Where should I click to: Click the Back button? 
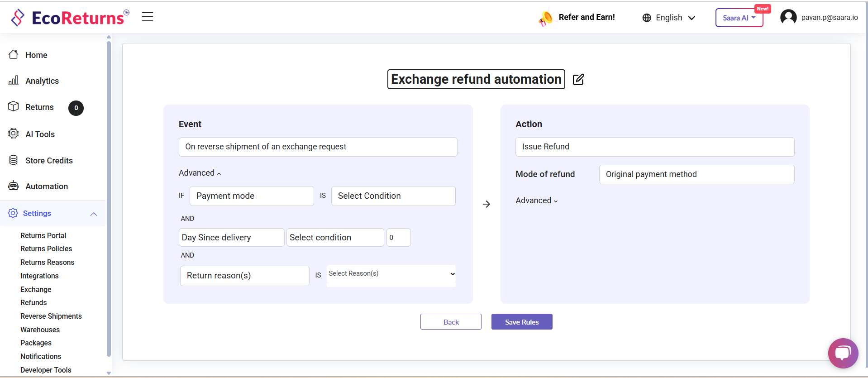451,322
